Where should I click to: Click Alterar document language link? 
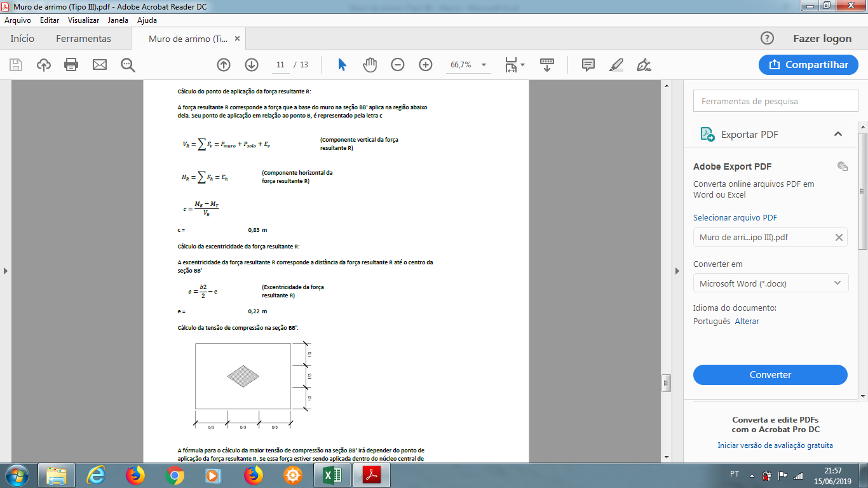pyautogui.click(x=747, y=321)
